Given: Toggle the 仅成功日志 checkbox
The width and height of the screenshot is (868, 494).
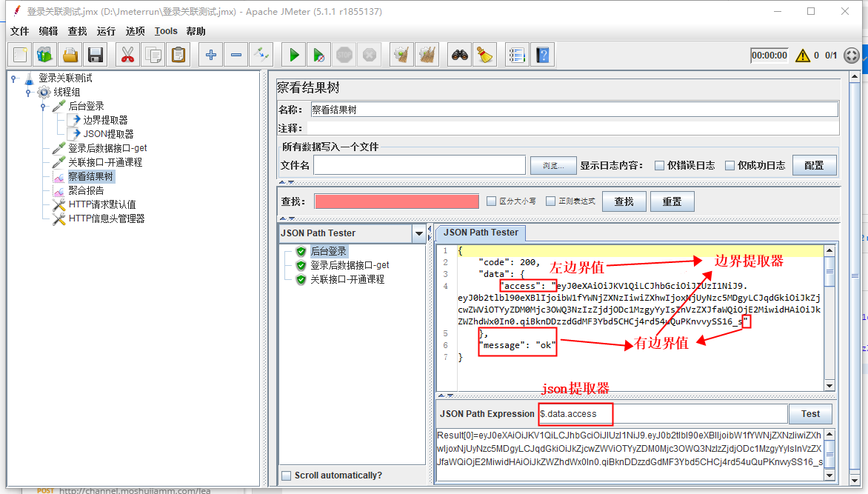Looking at the screenshot, I should coord(730,166).
